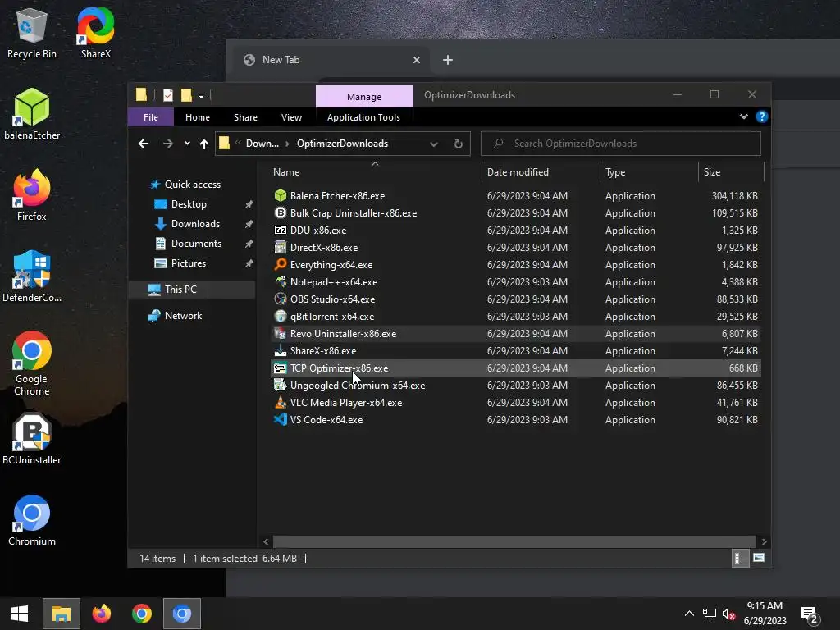Image resolution: width=840 pixels, height=630 pixels.
Task: Navigate back in File Explorer
Action: pyautogui.click(x=144, y=144)
